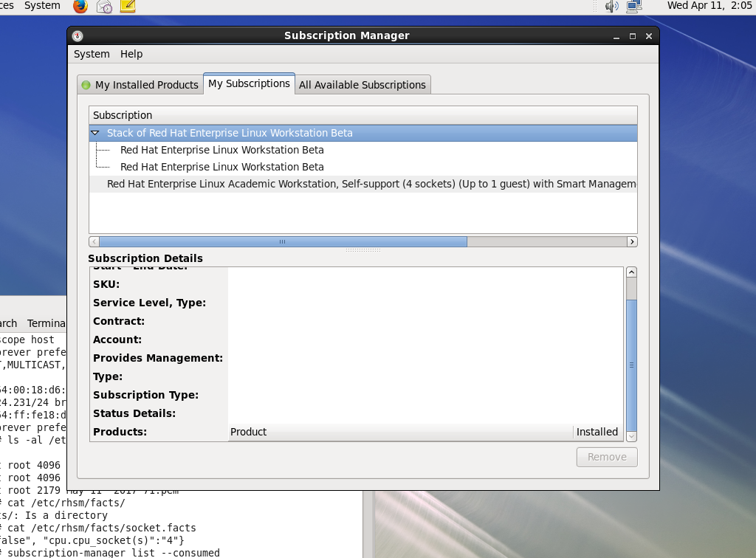756x558 pixels.
Task: Click the pane divider grip handle
Action: 363,250
